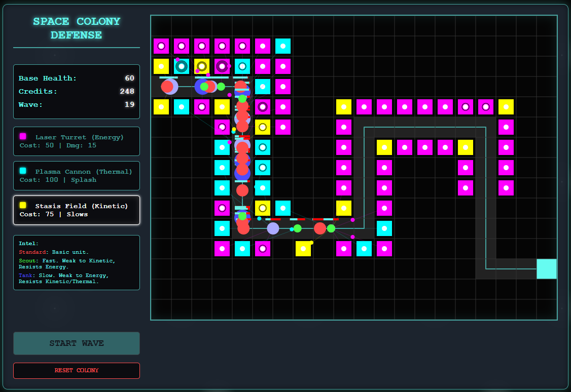Select yellow tower at bottom of right enclosure's left column
571x392 pixels.
344,208
